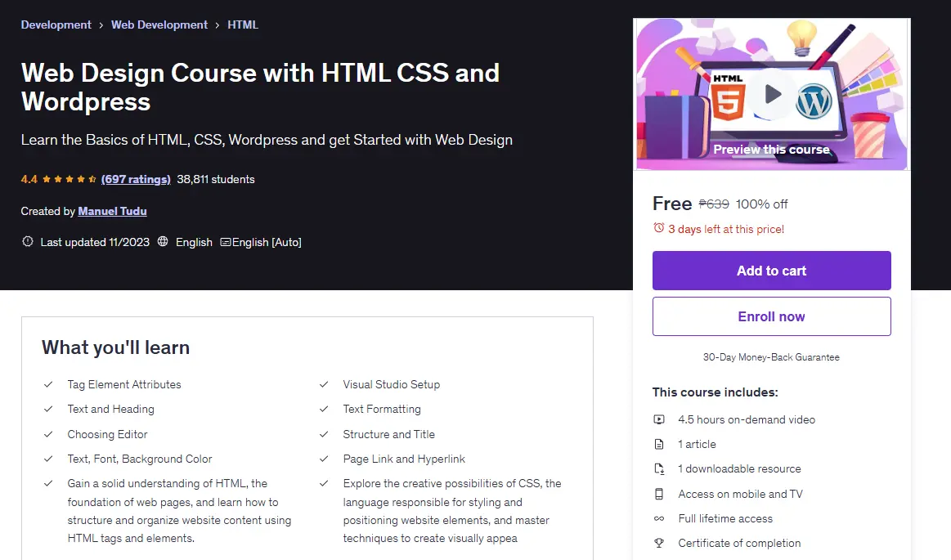Click checkmark beside Tag Element Attributes
Image resolution: width=951 pixels, height=560 pixels.
tap(48, 384)
